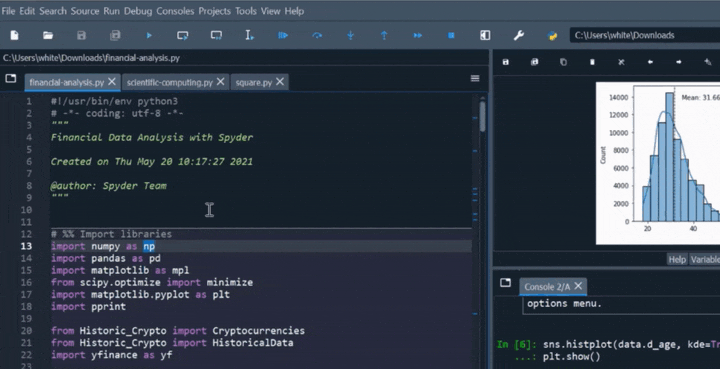The image size is (720, 369).
Task: Open the File menu
Action: [8, 11]
